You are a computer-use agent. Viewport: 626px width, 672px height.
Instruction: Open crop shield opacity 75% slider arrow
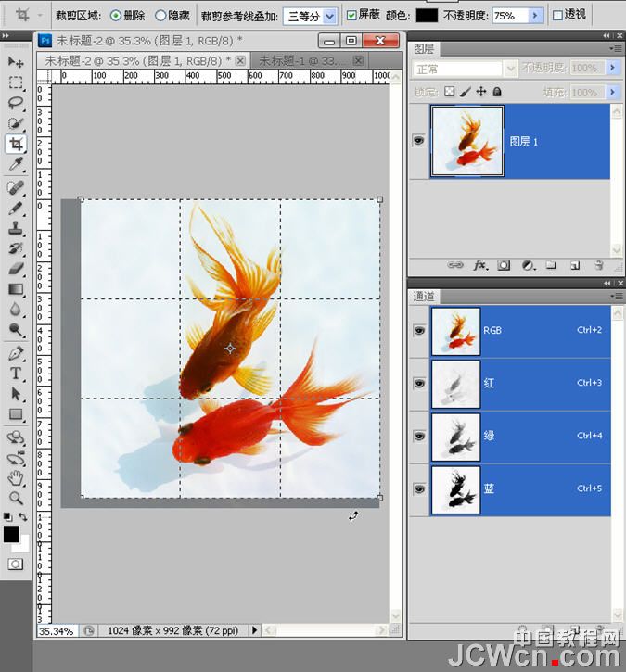pyautogui.click(x=535, y=16)
